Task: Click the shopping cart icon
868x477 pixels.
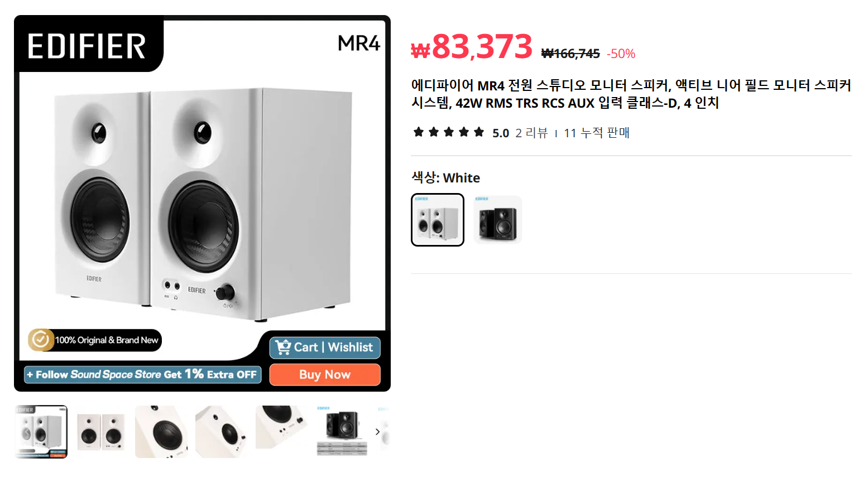Action: point(283,347)
